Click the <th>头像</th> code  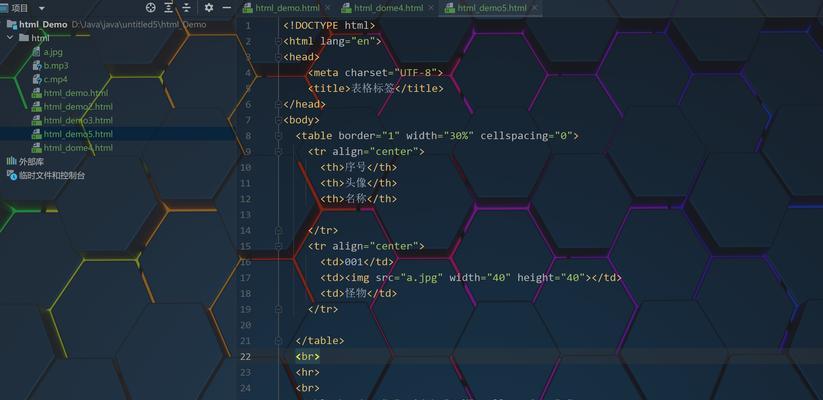click(x=359, y=183)
